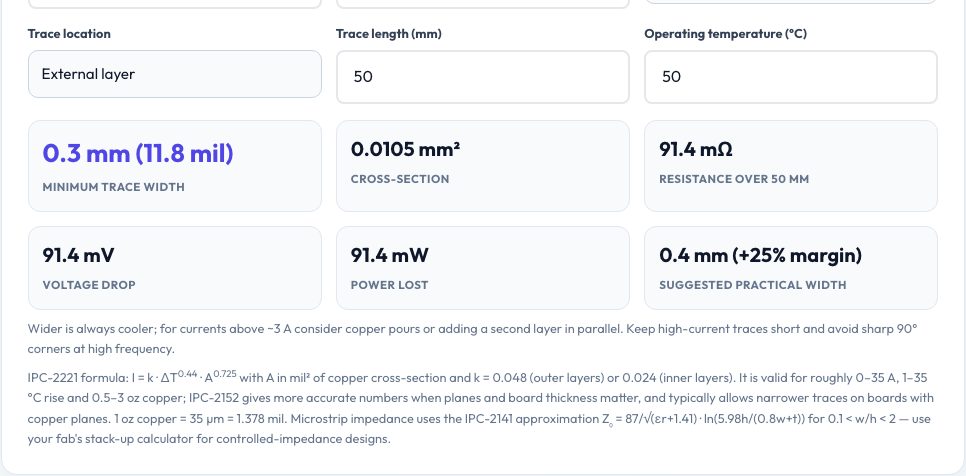Click the Trace length (mm) label

coord(389,34)
